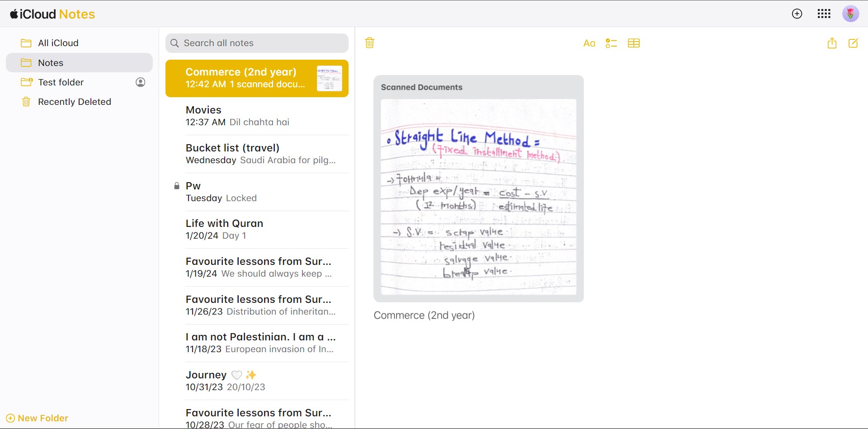
Task: Open the Life with Quran note
Action: (x=257, y=229)
